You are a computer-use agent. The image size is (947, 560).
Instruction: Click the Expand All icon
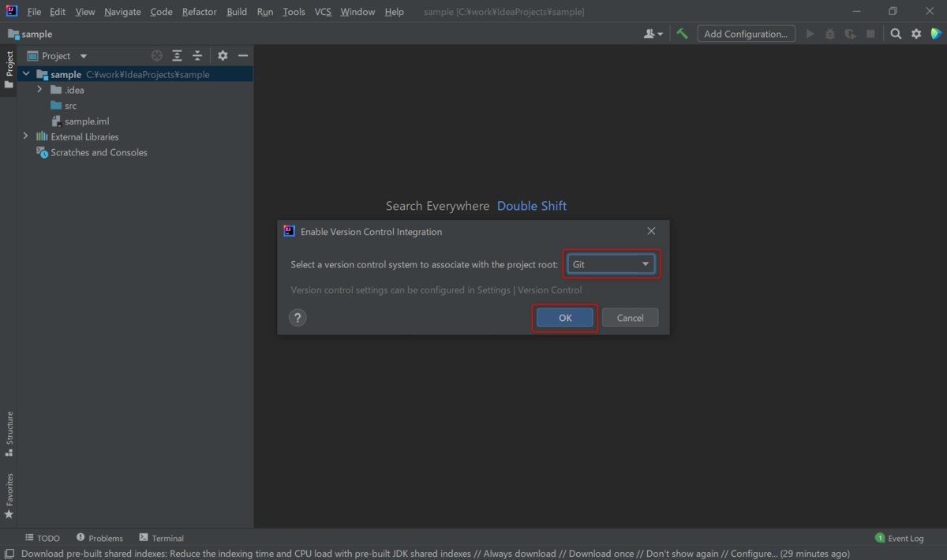click(x=177, y=56)
